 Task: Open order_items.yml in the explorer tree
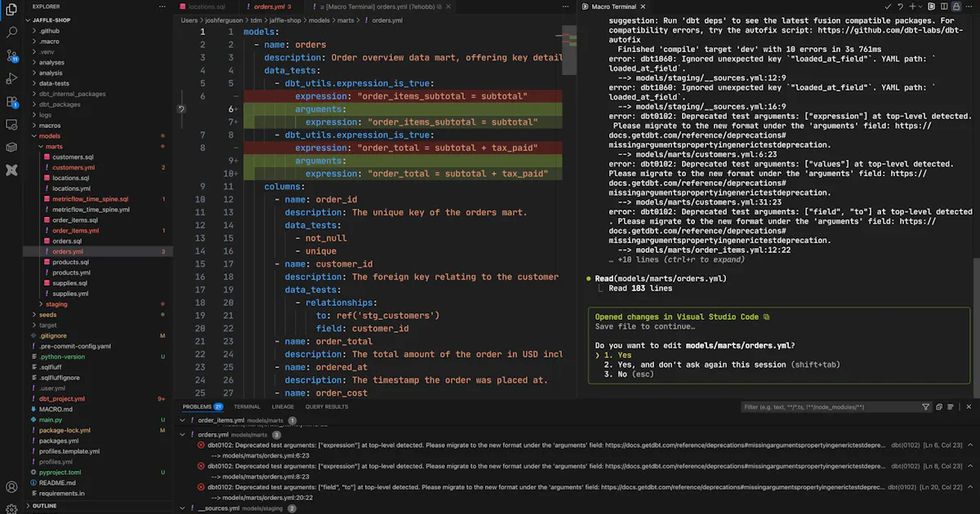click(75, 230)
